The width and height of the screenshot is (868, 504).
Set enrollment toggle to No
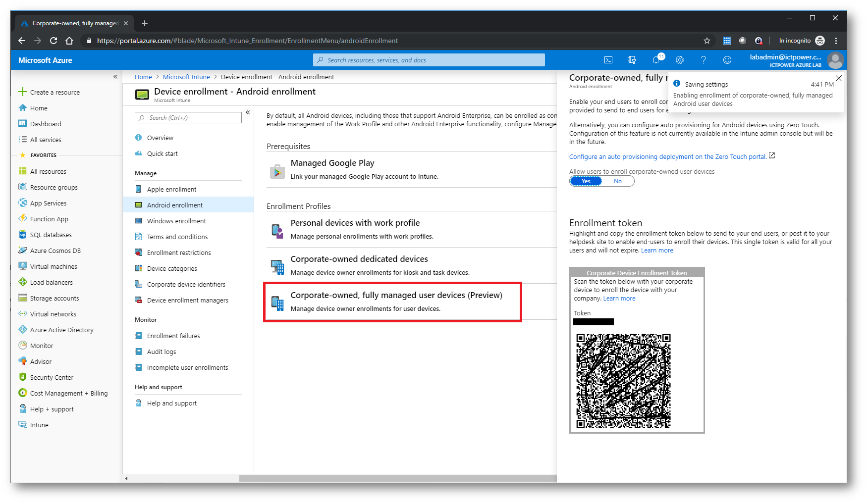618,181
